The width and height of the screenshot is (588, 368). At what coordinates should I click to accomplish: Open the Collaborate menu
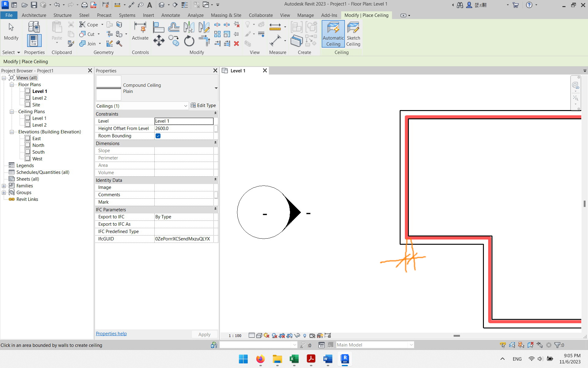coord(260,15)
